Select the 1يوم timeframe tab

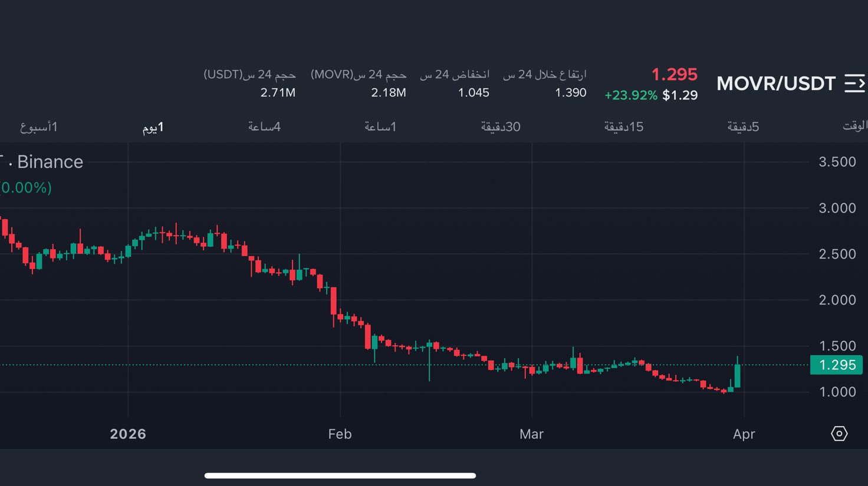[x=153, y=127]
